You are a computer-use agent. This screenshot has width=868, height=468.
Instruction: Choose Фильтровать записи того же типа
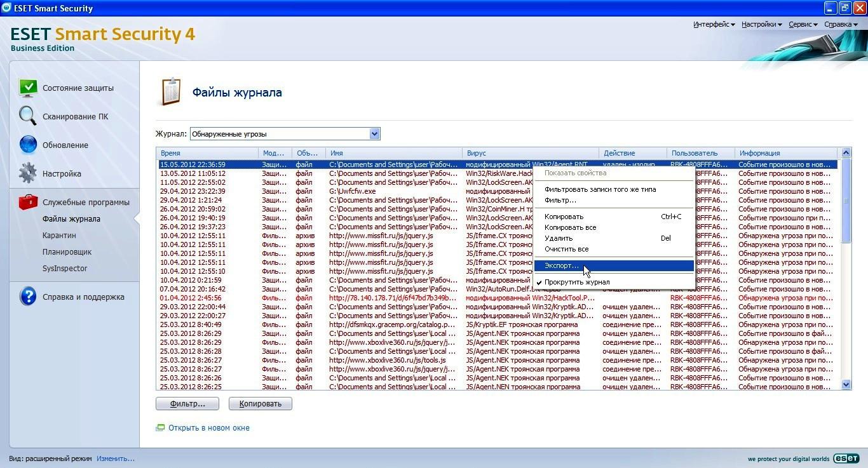pyautogui.click(x=614, y=189)
